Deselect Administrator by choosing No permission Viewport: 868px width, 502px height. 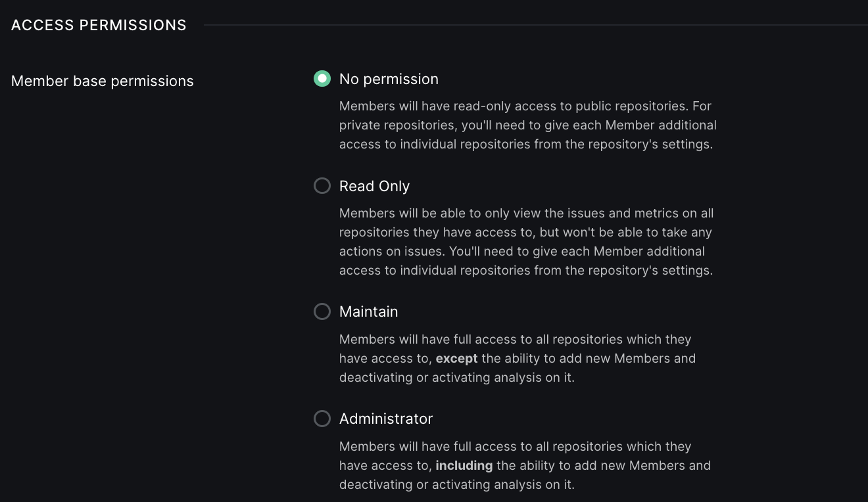click(322, 79)
